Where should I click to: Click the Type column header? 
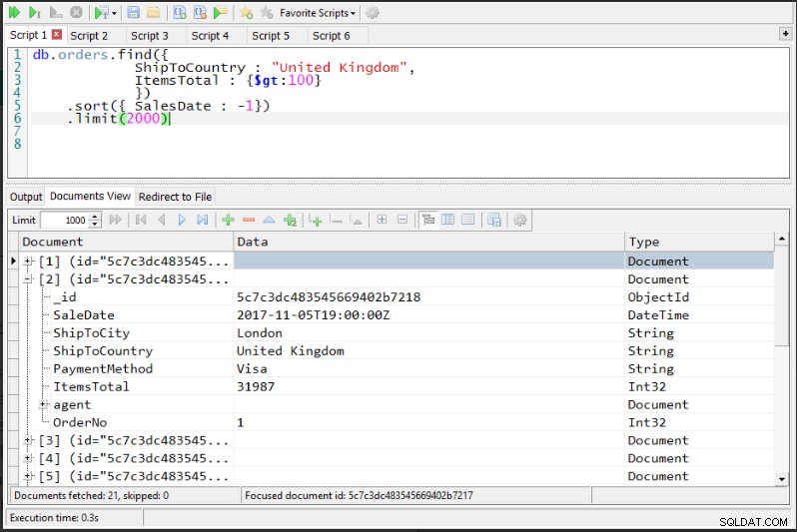coord(699,242)
